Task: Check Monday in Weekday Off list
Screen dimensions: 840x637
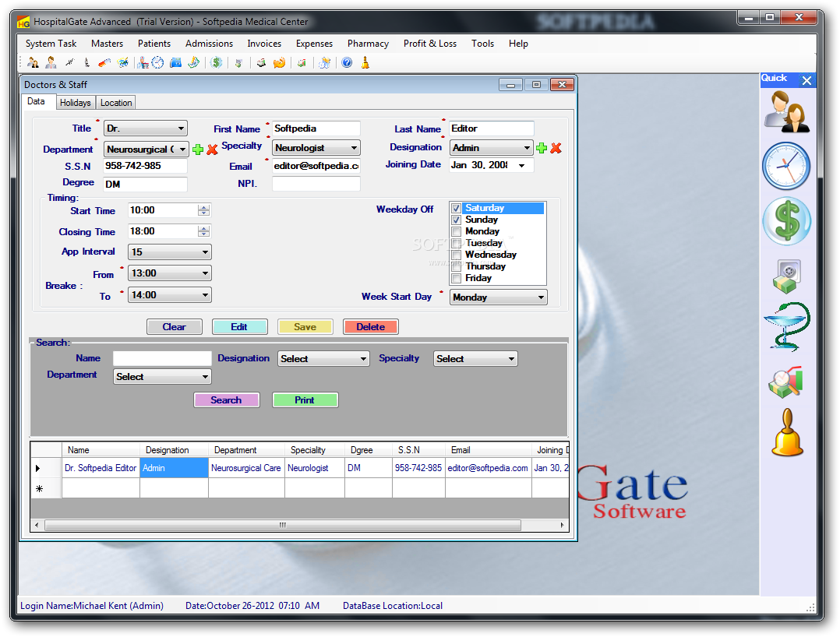Action: 457,232
